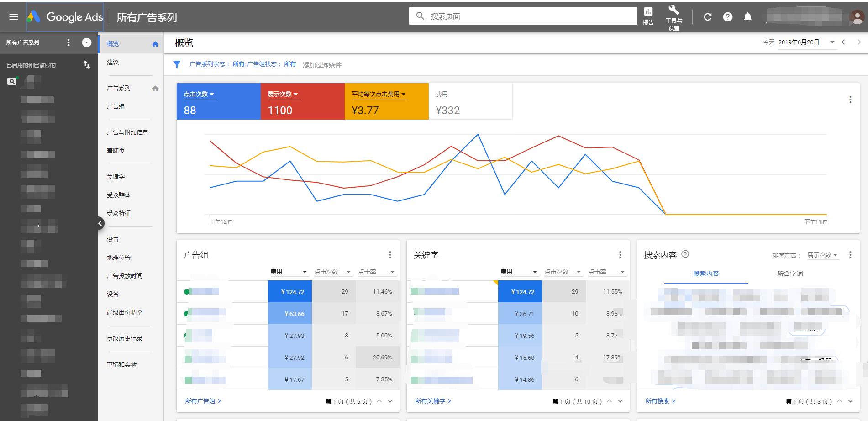
Task: Refresh the page with the reload icon
Action: click(708, 17)
